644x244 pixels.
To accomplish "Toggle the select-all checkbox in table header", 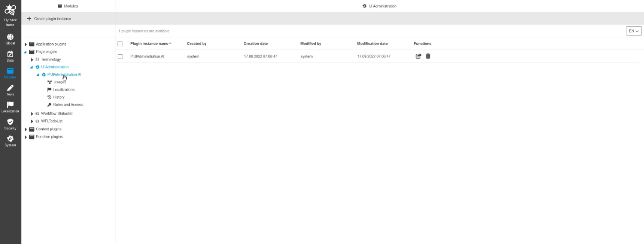I will pos(120,44).
